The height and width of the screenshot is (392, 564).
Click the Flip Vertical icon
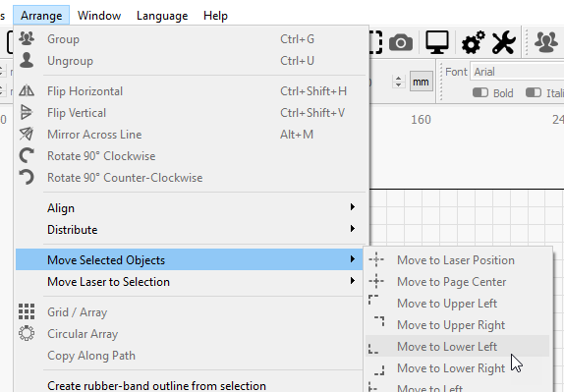pos(27,112)
